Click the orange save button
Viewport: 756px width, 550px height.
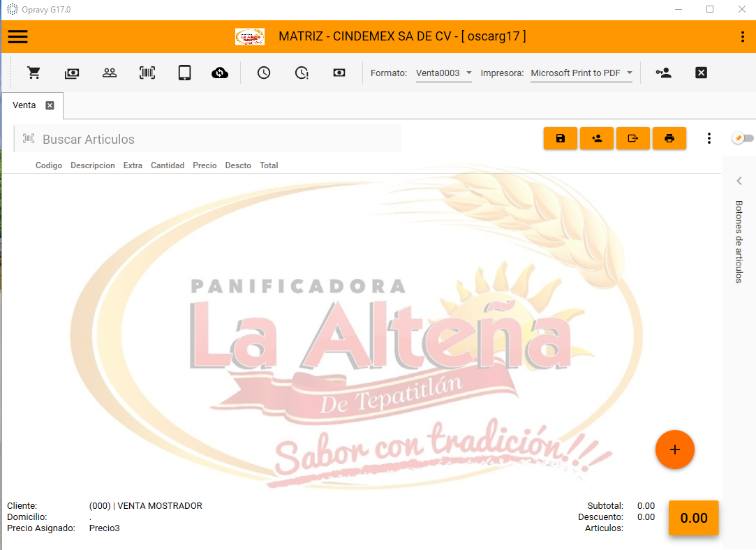[x=561, y=138]
